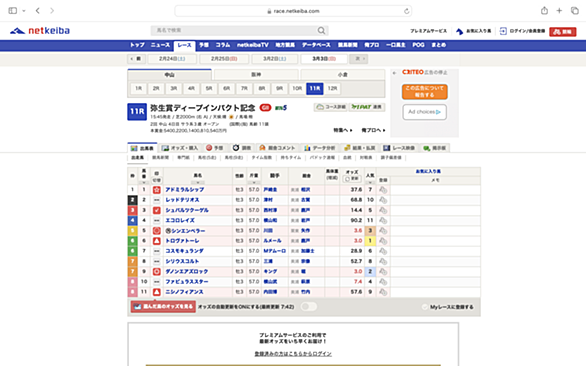Select the ニュース item in the blue navigation bar
Image resolution: width=586 pixels, height=366 pixels.
click(x=160, y=45)
